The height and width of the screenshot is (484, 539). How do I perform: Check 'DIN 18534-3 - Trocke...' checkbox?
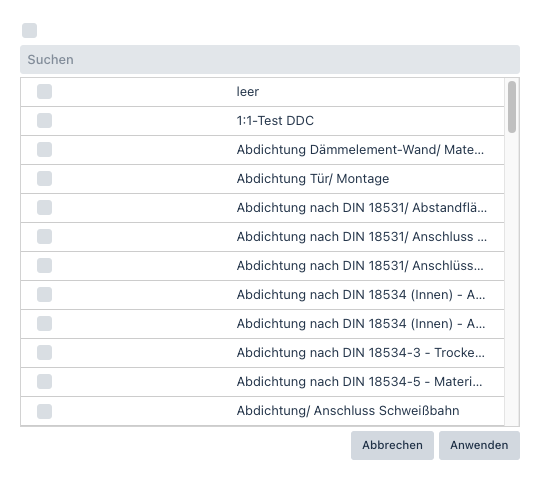click(45, 352)
